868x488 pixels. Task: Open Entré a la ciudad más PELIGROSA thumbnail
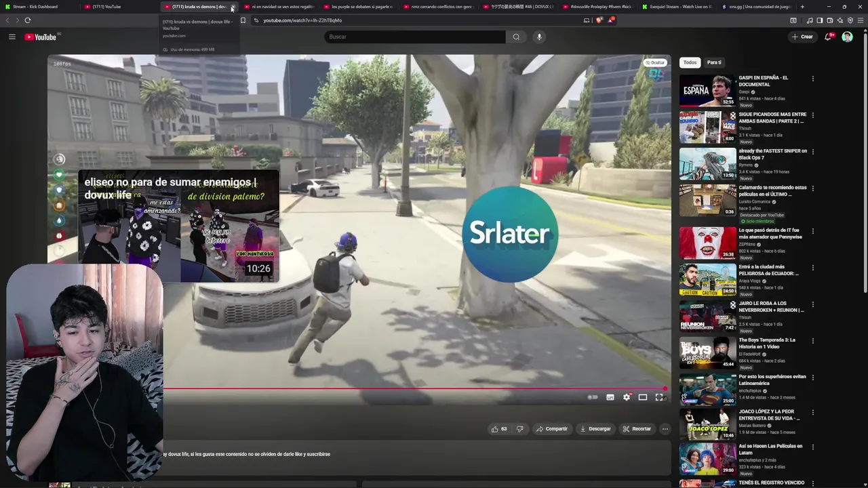coord(707,279)
